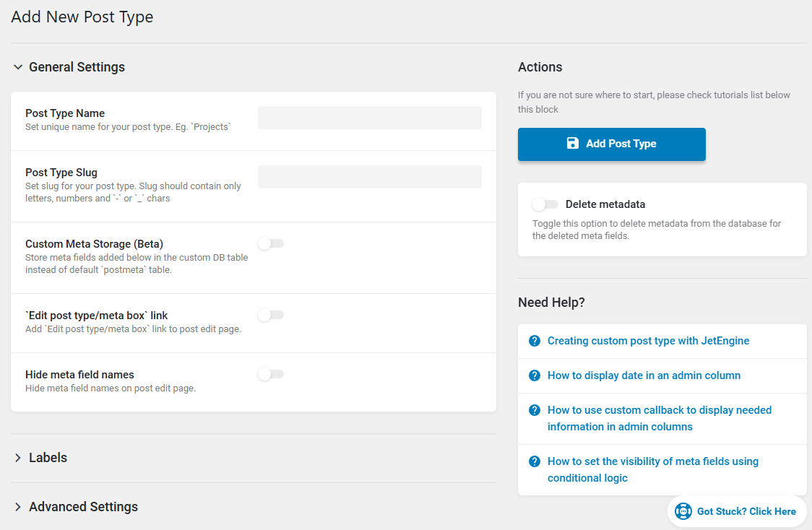Image resolution: width=812 pixels, height=530 pixels.
Task: Open How to display date in admin column
Action: coord(644,375)
